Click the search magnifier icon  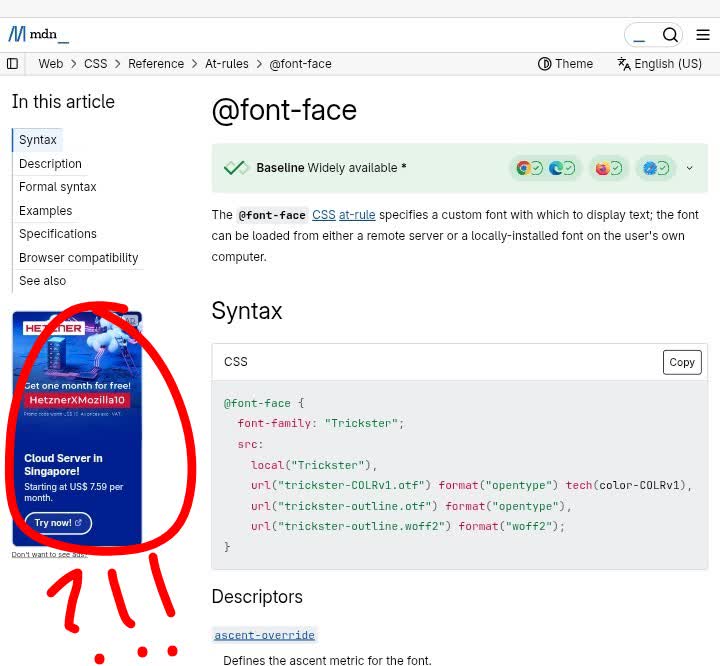coord(670,35)
